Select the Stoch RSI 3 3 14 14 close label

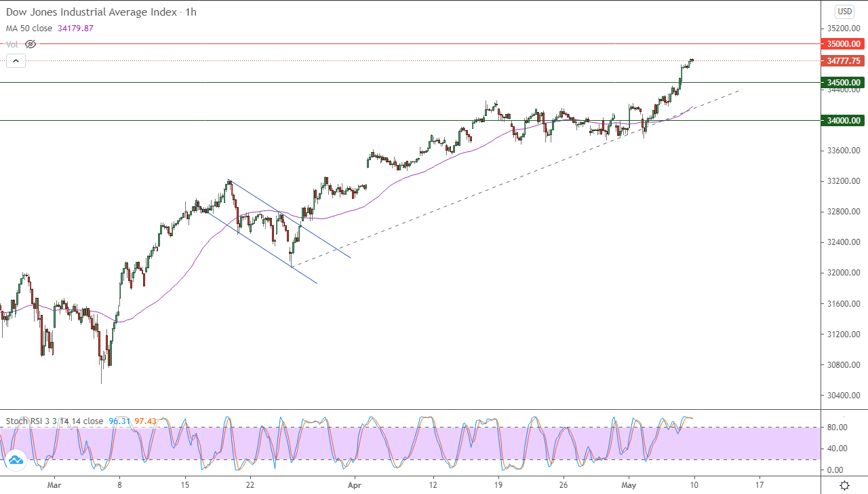tap(54, 421)
